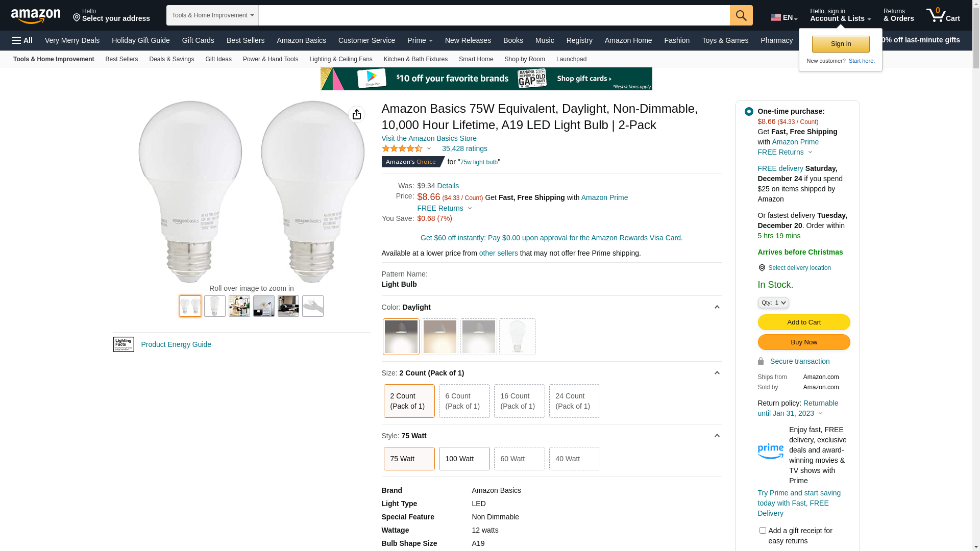The width and height of the screenshot is (980, 551).
Task: Open the Tools & Home Improvement search category dropdown
Action: click(x=212, y=15)
